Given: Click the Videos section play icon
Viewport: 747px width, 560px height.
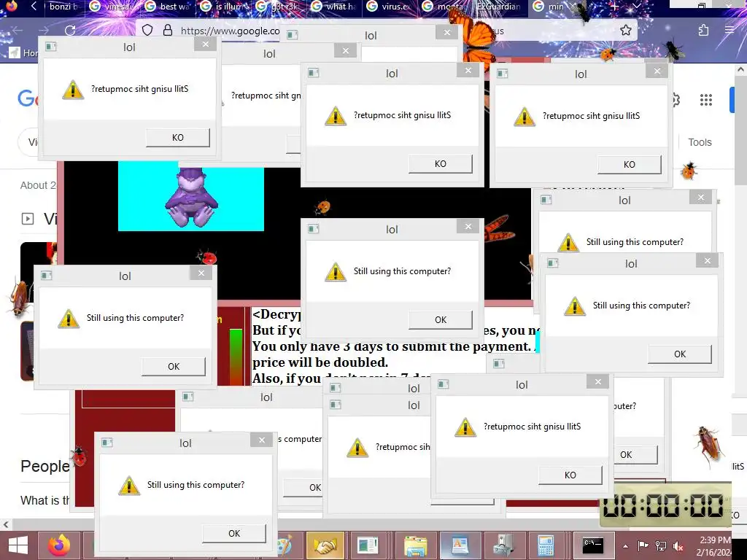Looking at the screenshot, I should tap(28, 219).
